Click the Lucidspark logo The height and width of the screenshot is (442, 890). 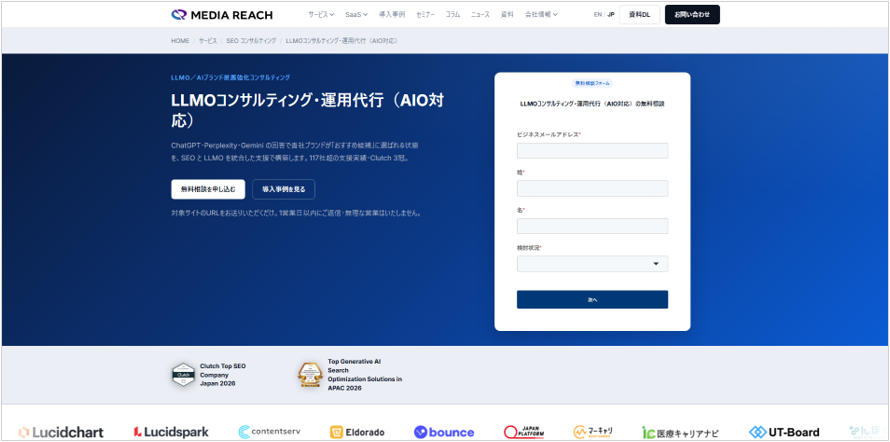[171, 432]
